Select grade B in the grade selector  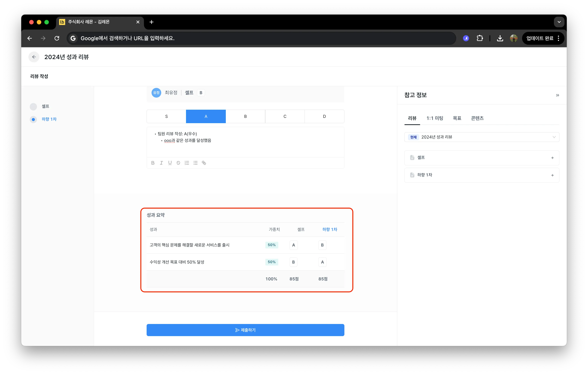point(245,117)
